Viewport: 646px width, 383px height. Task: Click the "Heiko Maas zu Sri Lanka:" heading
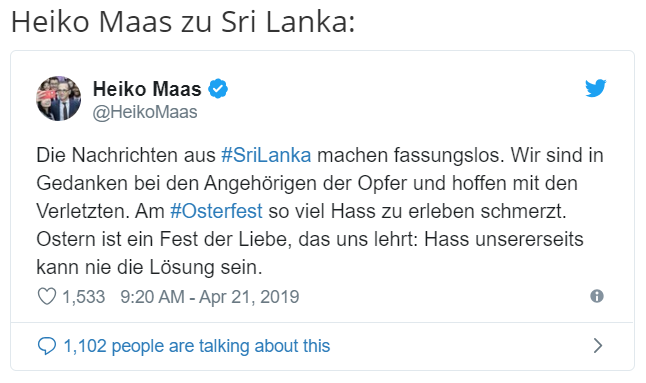point(183,22)
